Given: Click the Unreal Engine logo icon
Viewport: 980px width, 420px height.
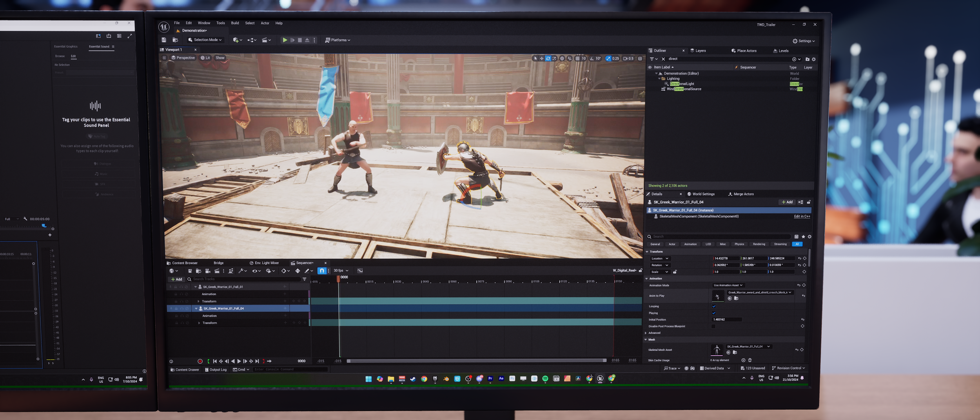Looking at the screenshot, I should pos(164,27).
